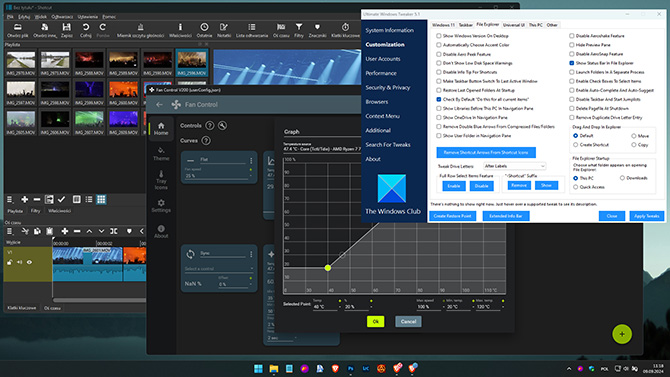Open Security & Privacy in Tweaker sidebar
Image resolution: width=670 pixels, height=377 pixels.
click(388, 87)
